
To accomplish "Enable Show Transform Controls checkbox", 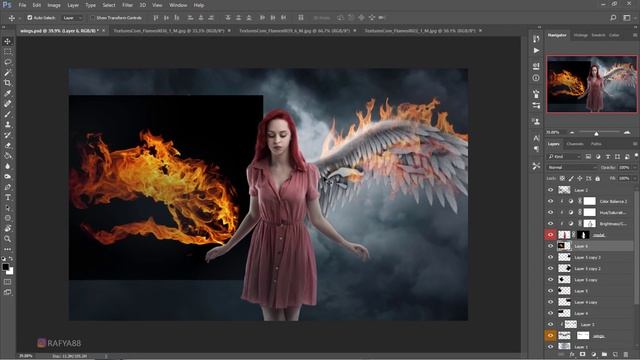I will pyautogui.click(x=92, y=18).
